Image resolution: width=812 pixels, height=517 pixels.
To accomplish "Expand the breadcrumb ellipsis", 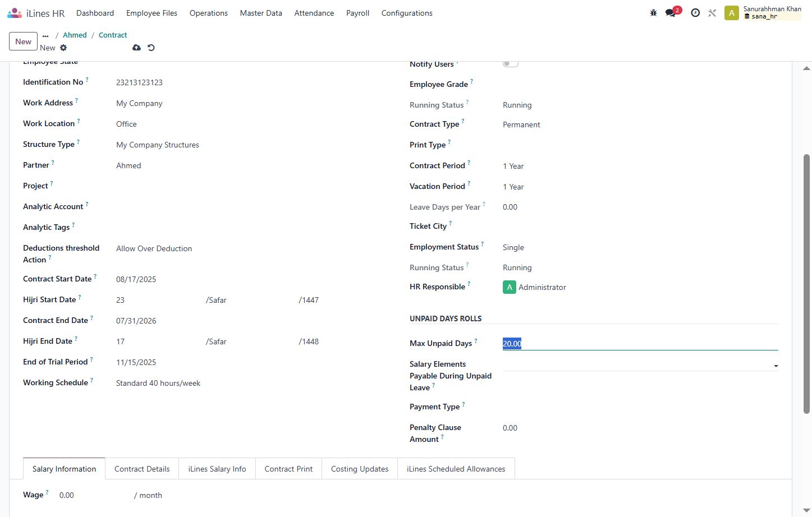I will [45, 35].
